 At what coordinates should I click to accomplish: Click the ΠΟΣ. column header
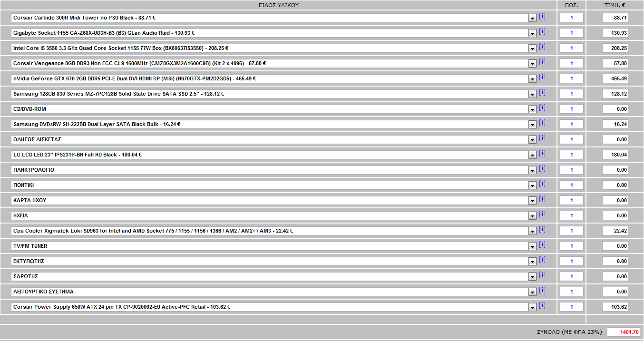click(x=572, y=5)
